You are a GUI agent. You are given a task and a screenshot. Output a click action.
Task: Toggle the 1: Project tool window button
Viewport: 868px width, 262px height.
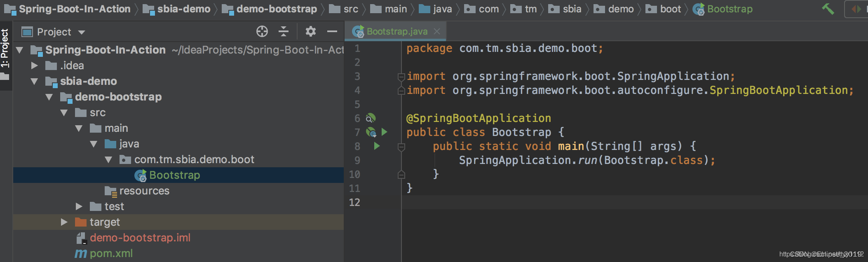pos(5,54)
